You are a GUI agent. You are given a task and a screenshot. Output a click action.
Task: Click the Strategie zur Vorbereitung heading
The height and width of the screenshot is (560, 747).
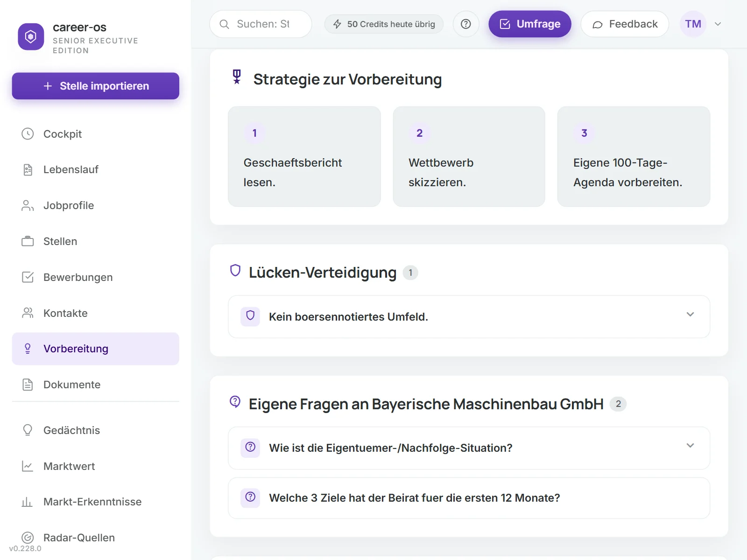click(x=347, y=79)
